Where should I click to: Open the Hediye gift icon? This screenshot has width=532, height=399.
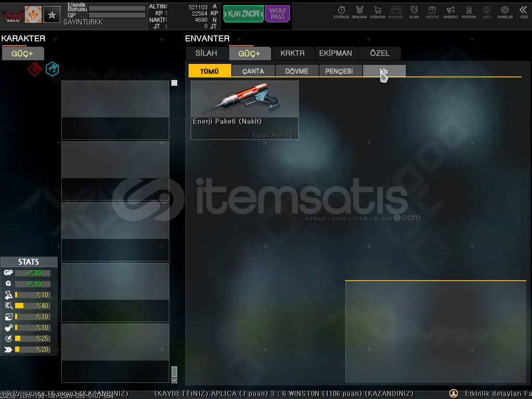click(x=432, y=12)
